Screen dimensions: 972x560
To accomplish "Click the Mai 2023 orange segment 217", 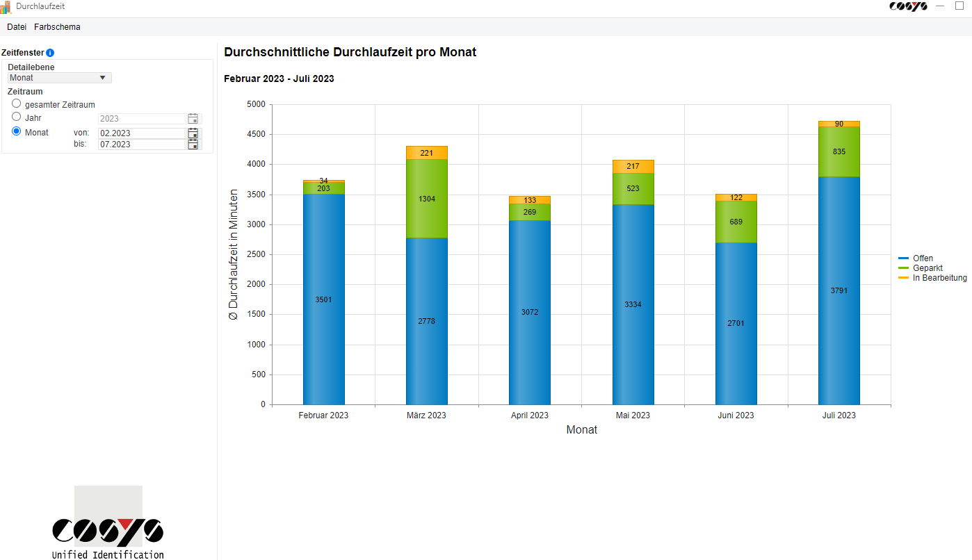I will coord(633,167).
